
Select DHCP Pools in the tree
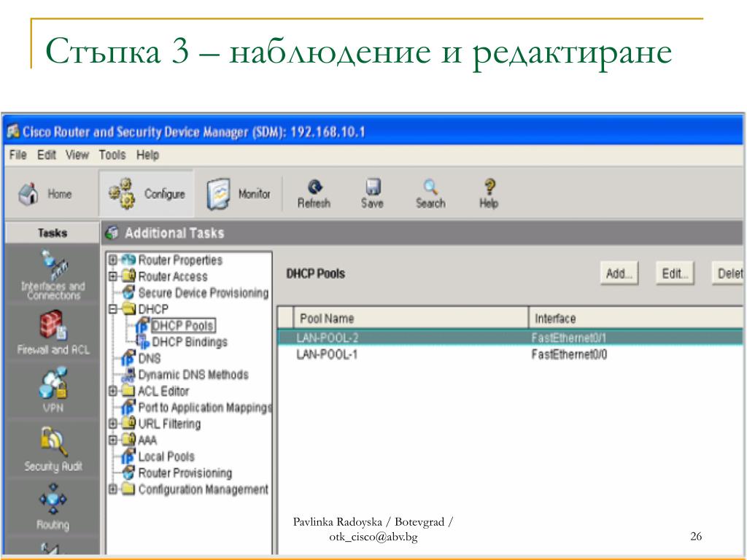(x=182, y=326)
